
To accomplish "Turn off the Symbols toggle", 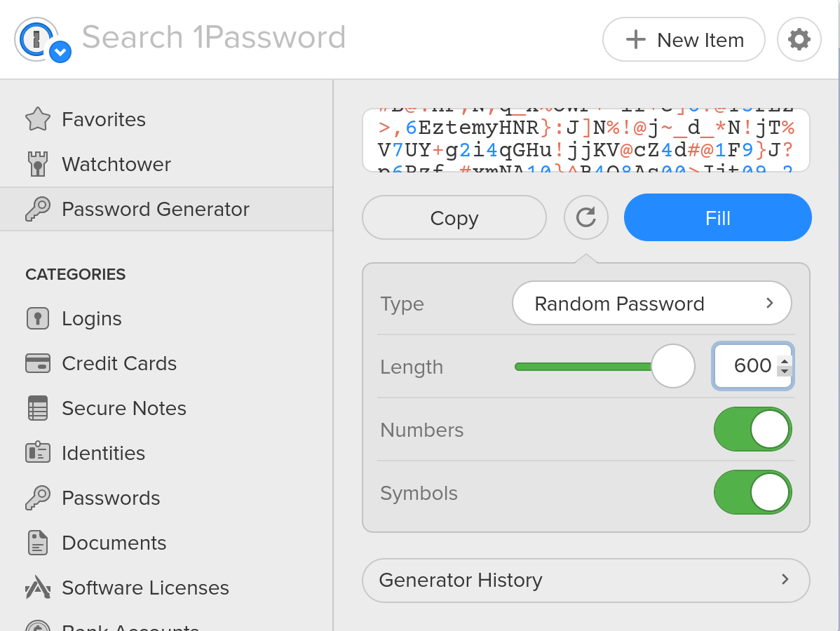I will pyautogui.click(x=752, y=493).
